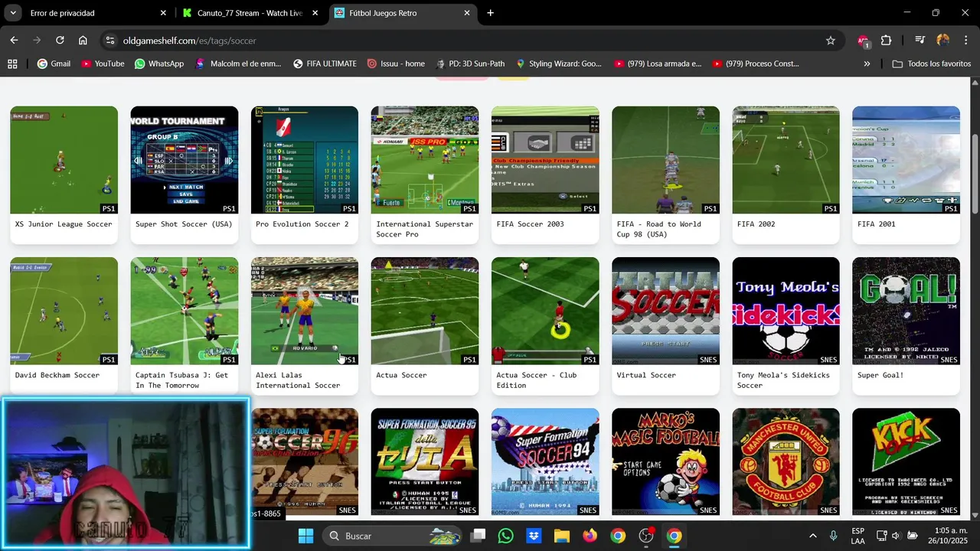Open the Google apps grid in bookmarks bar
This screenshot has height=551, width=980.
[x=12, y=64]
